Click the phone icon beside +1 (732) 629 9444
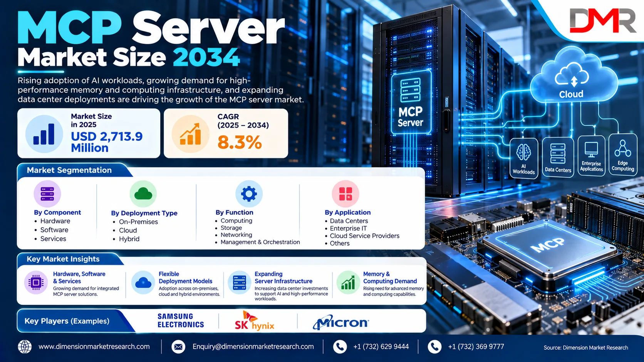This screenshot has height=362, width=644. click(340, 347)
